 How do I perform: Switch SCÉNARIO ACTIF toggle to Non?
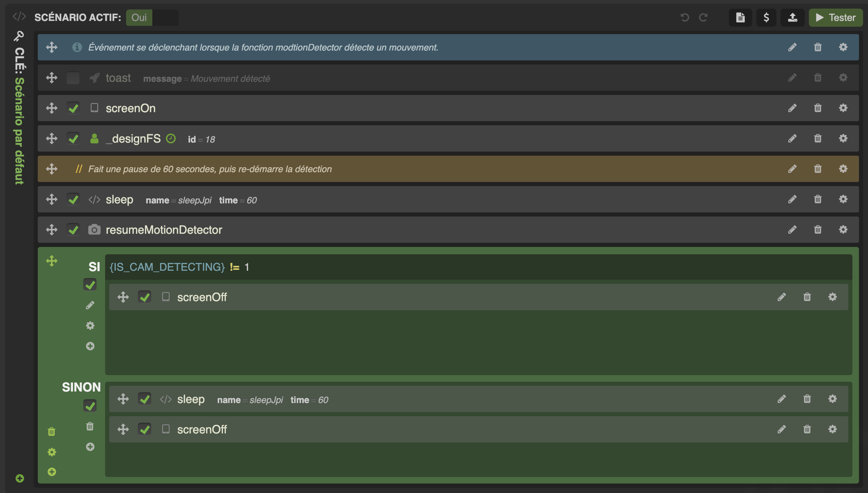click(166, 18)
